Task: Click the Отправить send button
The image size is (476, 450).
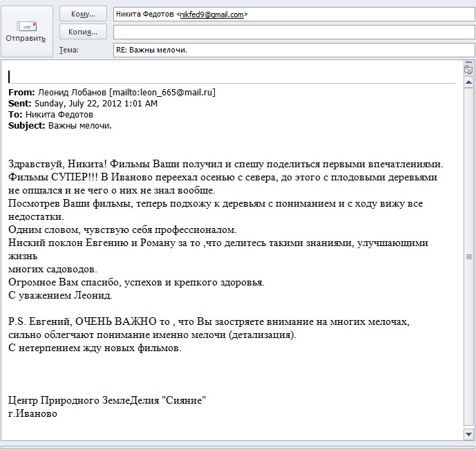Action: (27, 31)
